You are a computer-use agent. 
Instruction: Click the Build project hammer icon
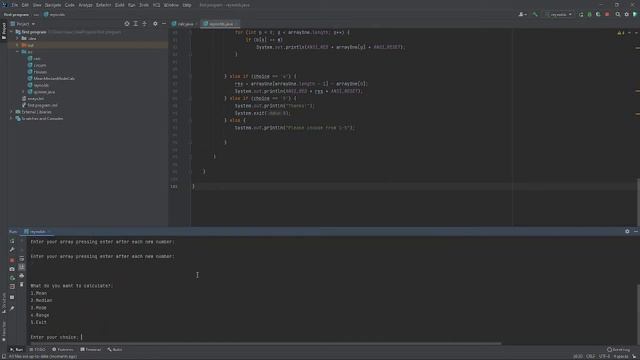click(535, 14)
